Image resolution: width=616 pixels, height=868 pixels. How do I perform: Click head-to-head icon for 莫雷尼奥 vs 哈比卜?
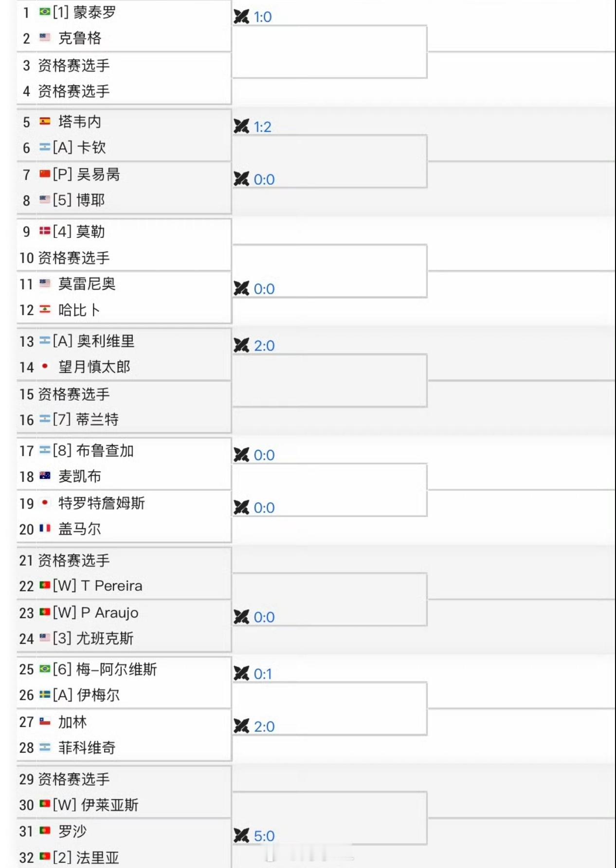(x=241, y=289)
